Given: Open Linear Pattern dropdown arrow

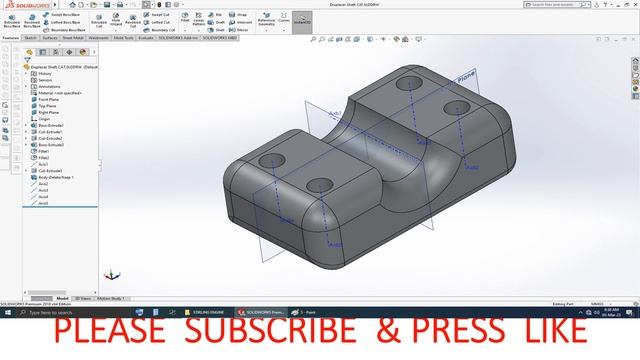Looking at the screenshot, I should tap(199, 31).
